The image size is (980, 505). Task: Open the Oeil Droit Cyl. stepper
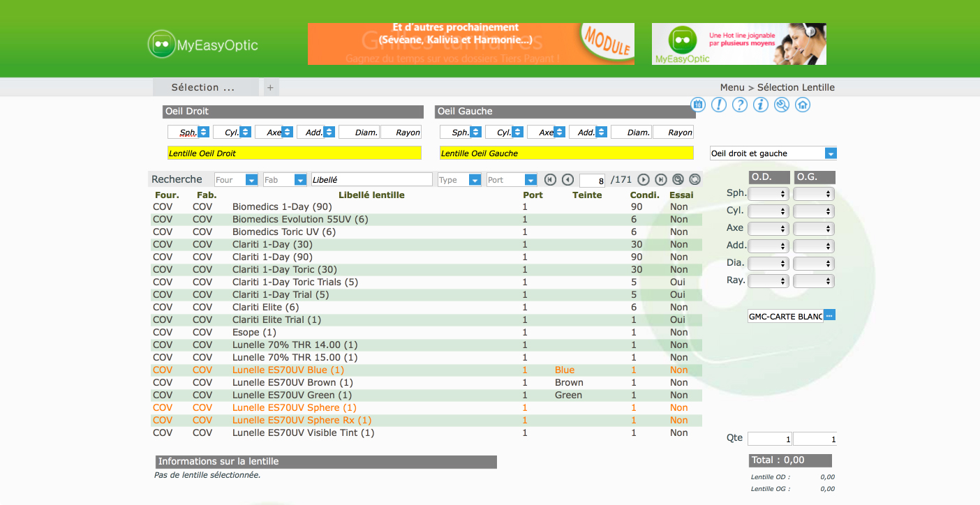pyautogui.click(x=245, y=132)
